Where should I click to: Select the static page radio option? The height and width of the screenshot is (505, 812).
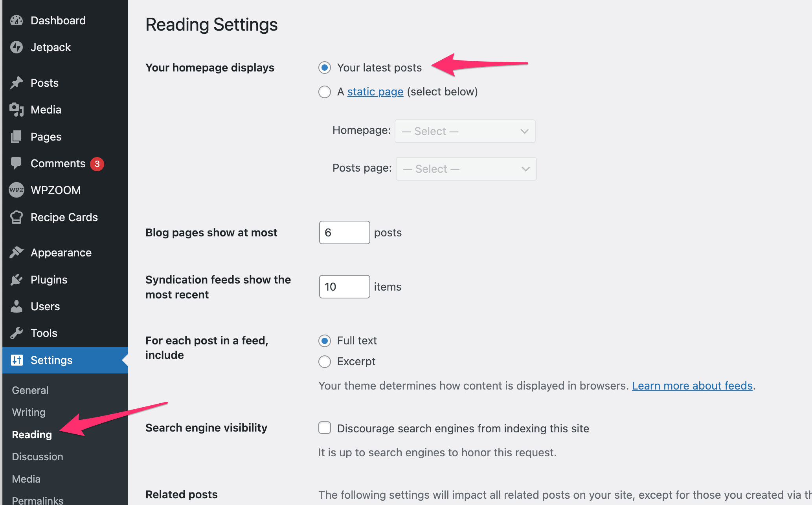pyautogui.click(x=325, y=92)
